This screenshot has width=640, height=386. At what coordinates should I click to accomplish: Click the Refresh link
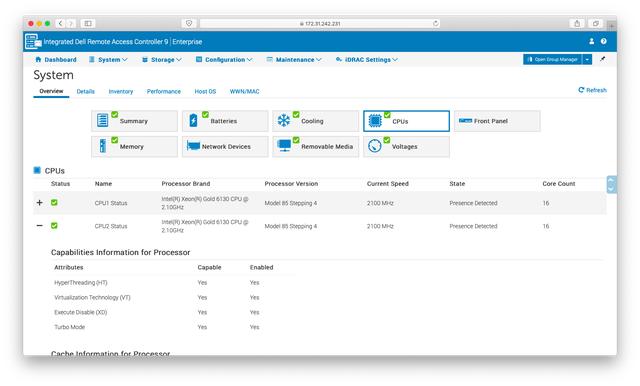[x=592, y=90]
